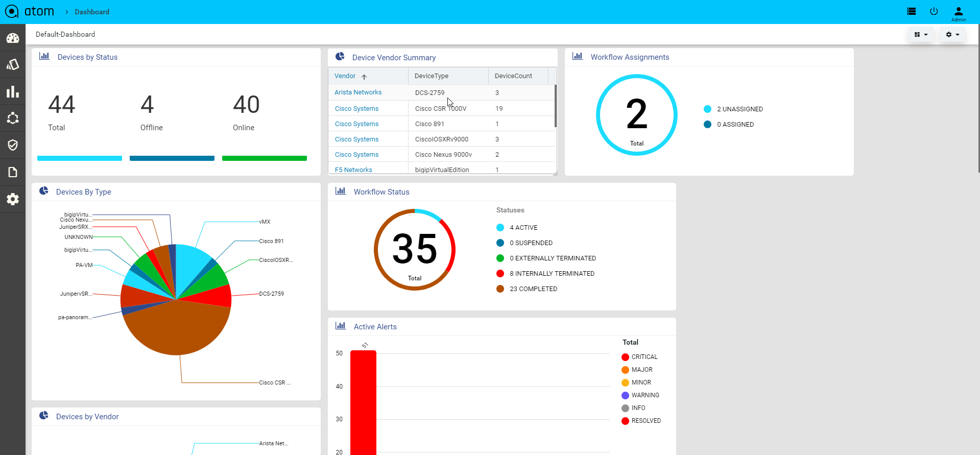Toggle the 23 COMPLETED status legend
This screenshot has height=455, width=980.
coord(527,289)
